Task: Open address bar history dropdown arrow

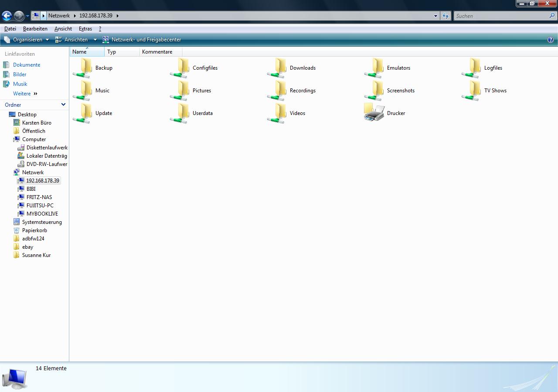Action: 436,16
